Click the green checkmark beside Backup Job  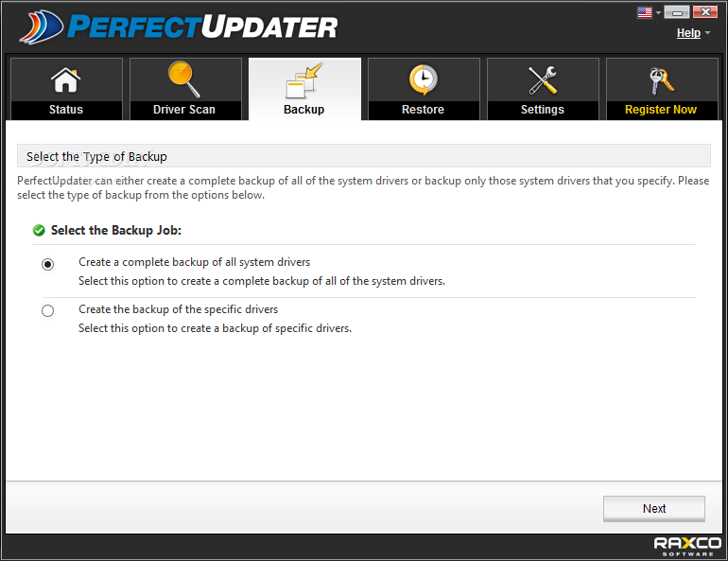click(x=39, y=230)
